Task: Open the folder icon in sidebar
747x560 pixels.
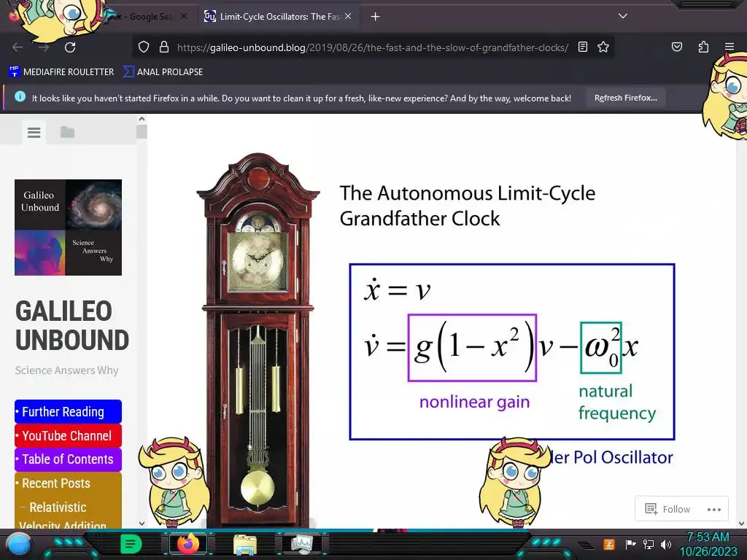Action: click(x=68, y=133)
